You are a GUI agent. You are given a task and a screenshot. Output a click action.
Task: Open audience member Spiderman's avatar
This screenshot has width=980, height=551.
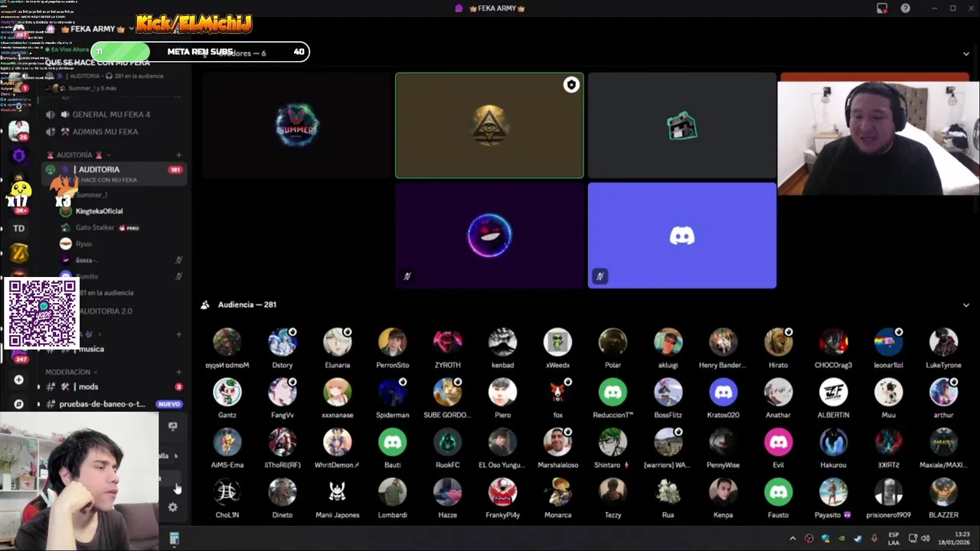click(392, 393)
